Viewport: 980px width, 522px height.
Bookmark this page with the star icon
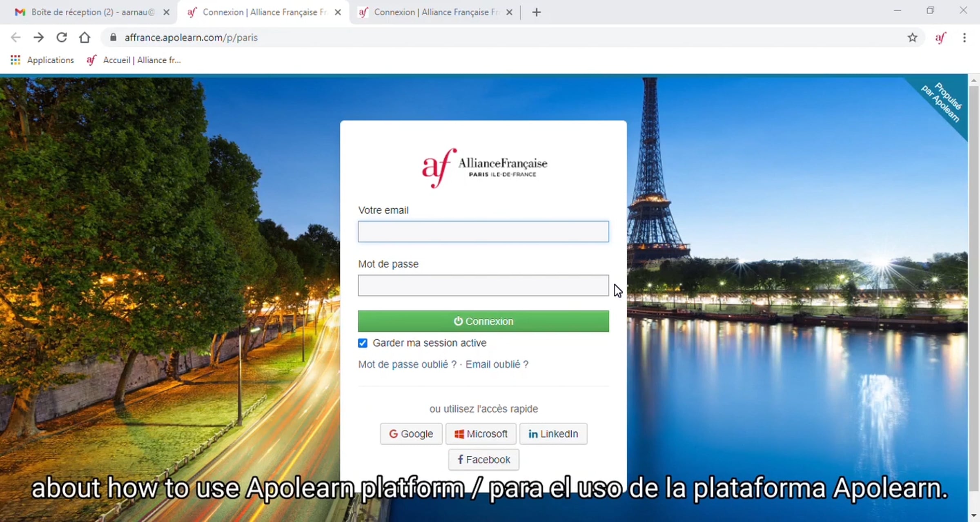(x=912, y=38)
